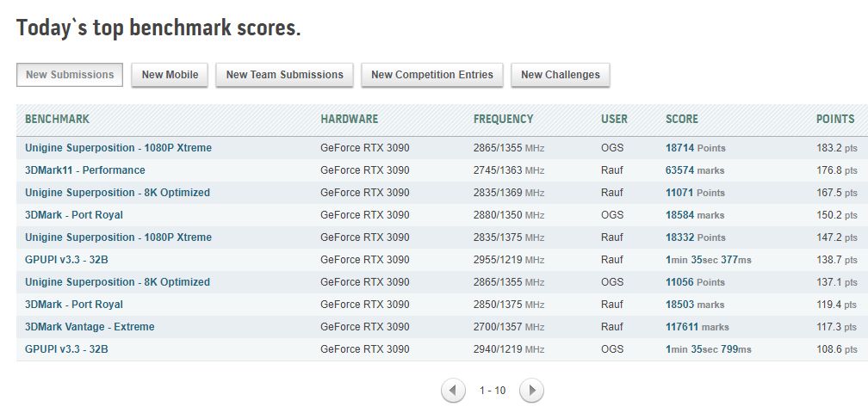Click the 108.6 pts value
The height and width of the screenshot is (413, 868).
837,349
